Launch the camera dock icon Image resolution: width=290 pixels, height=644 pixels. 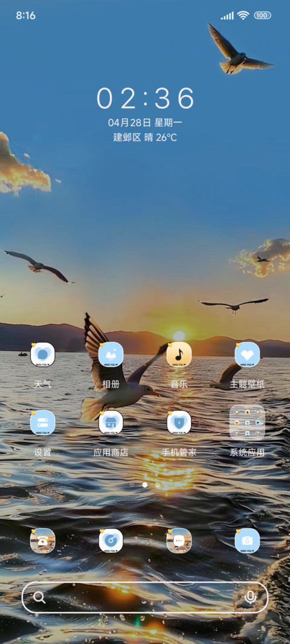(x=247, y=541)
